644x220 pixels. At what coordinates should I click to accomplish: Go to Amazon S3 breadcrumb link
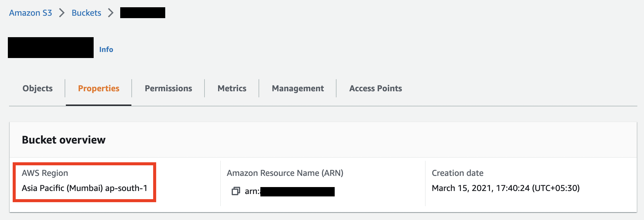click(31, 13)
